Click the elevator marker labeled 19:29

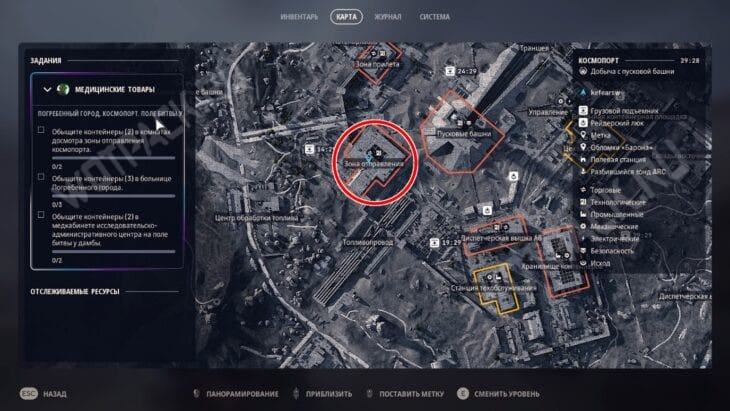[434, 243]
